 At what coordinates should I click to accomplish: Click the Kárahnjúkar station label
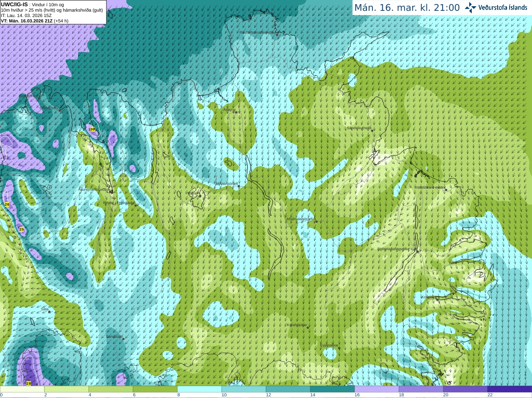[297, 325]
